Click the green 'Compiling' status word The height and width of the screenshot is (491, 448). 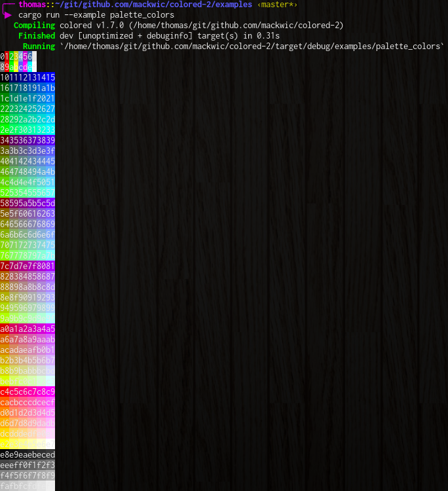pos(35,26)
